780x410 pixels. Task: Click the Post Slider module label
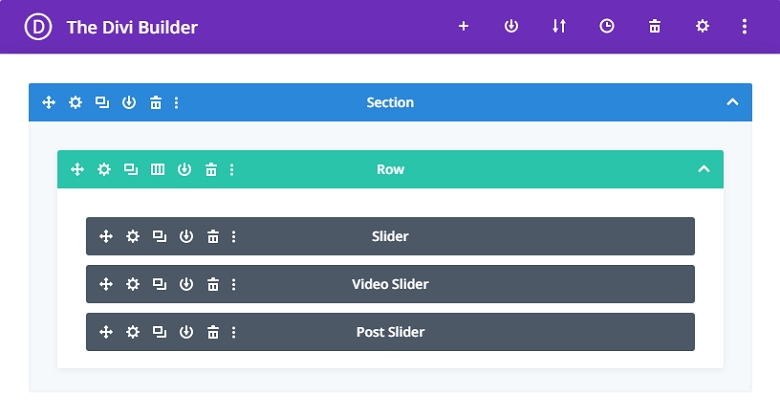[390, 332]
